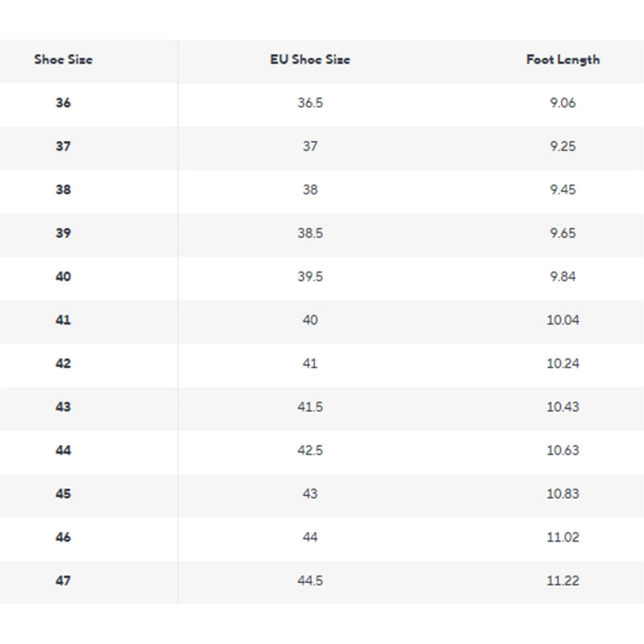Select shoe size 41 row label

63,320
